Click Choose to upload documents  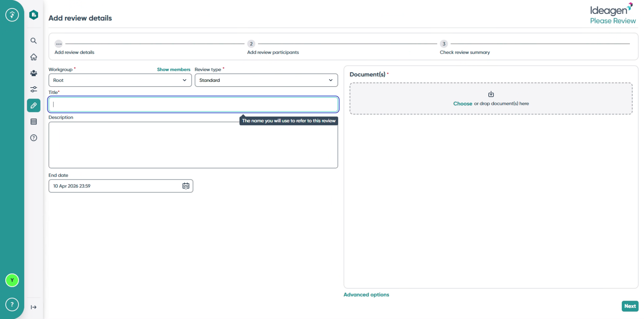(x=463, y=104)
